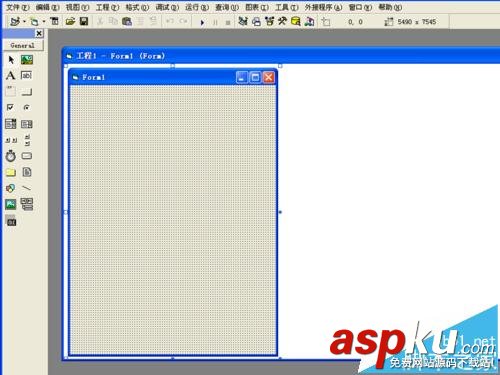Select the Pointer tool in the toolbox
This screenshot has height=375, width=500.
coord(11,60)
